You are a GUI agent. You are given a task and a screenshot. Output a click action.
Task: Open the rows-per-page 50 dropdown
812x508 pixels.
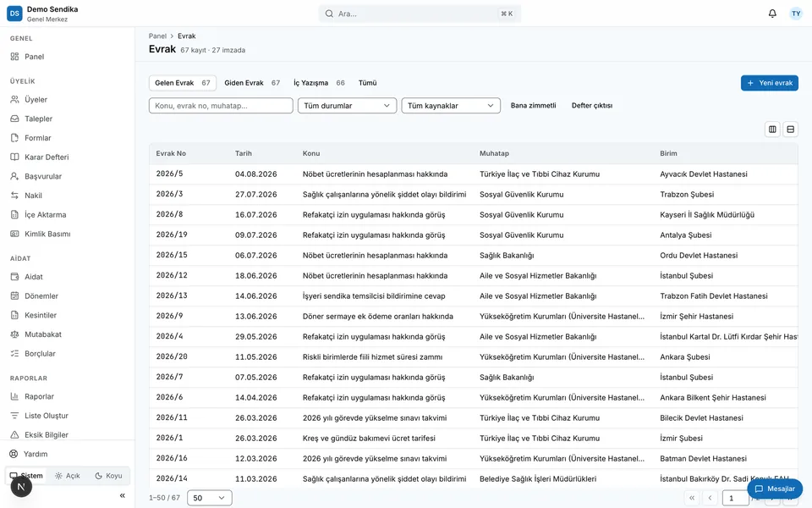(209, 498)
